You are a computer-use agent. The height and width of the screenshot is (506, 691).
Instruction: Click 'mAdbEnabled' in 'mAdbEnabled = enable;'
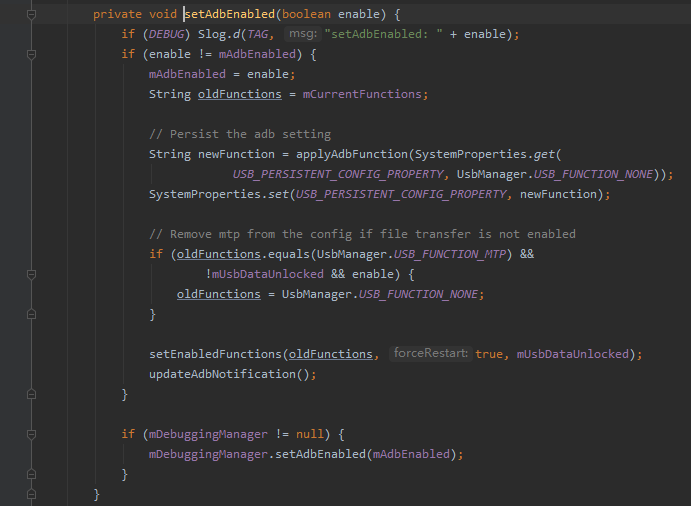point(187,74)
